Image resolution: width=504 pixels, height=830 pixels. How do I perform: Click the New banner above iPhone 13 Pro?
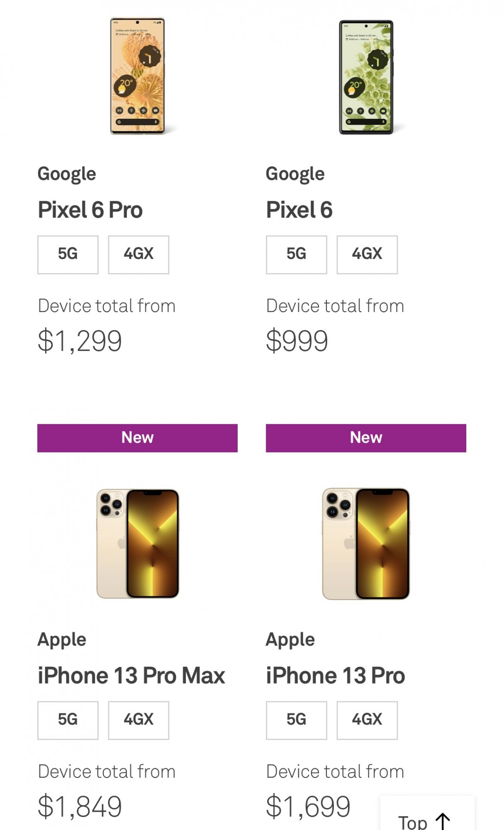point(366,438)
